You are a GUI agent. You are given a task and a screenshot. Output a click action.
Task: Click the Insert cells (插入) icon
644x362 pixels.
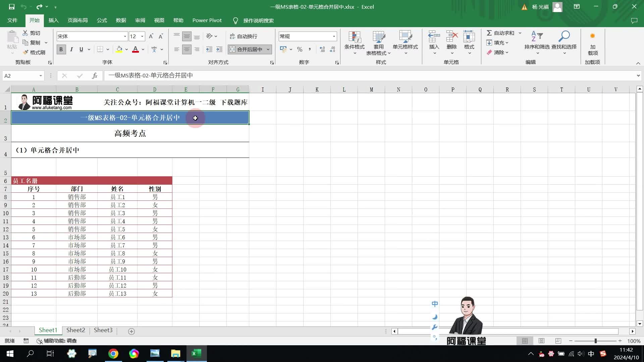click(434, 36)
